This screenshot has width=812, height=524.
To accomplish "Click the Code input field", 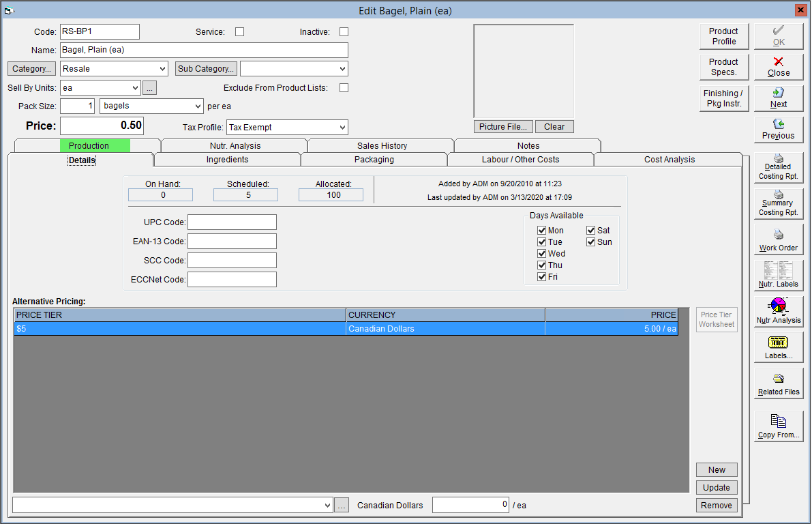I will [x=100, y=31].
